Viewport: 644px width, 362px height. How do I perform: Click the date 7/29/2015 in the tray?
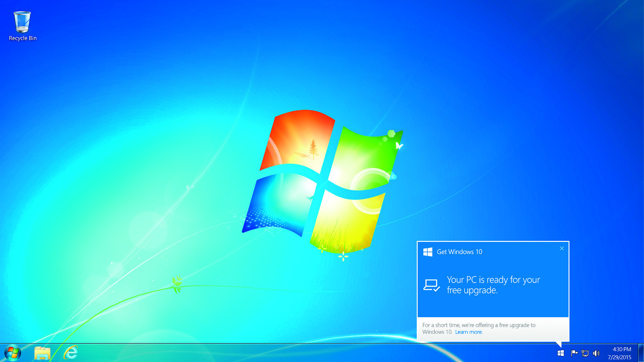click(x=619, y=357)
